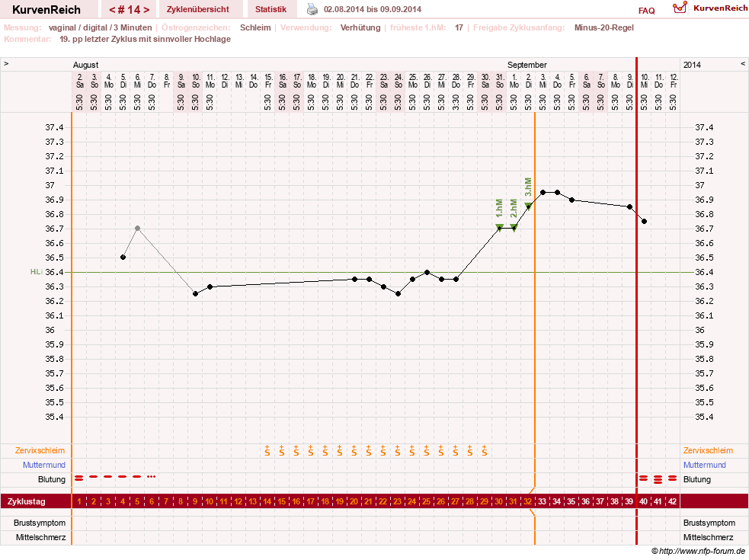
Task: Click cycle day 17 in Zyklustag row
Action: (310, 501)
